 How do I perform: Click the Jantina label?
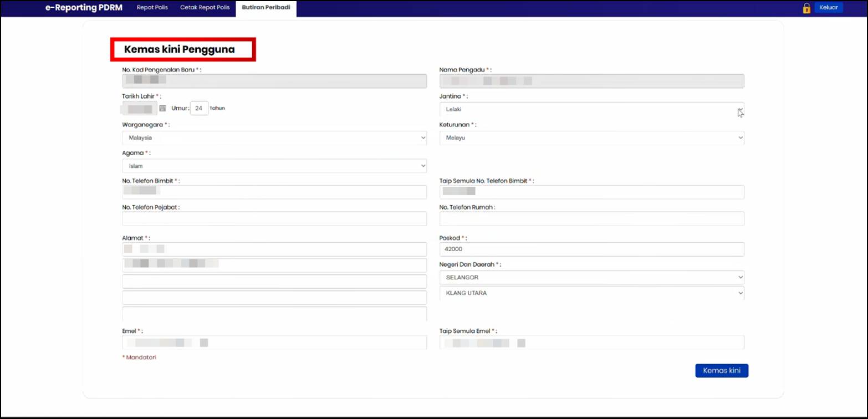(x=453, y=96)
